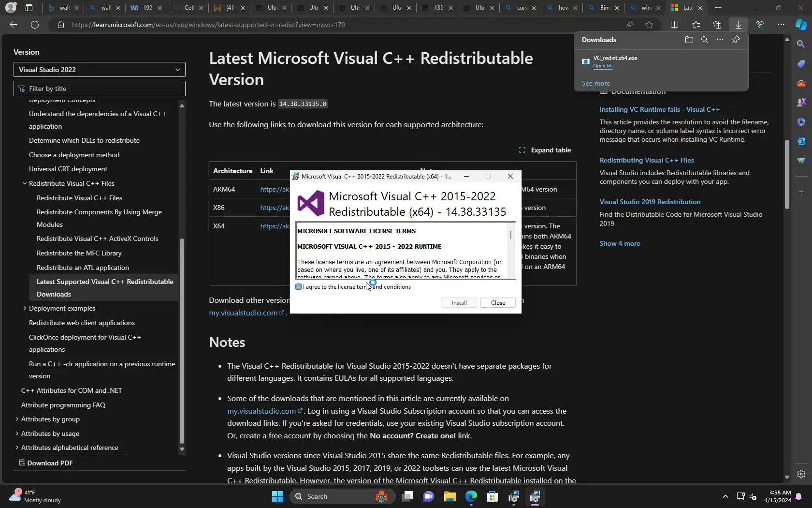The image size is (812, 508).
Task: Open the Shopping tag in Edge sidebar
Action: (801, 64)
